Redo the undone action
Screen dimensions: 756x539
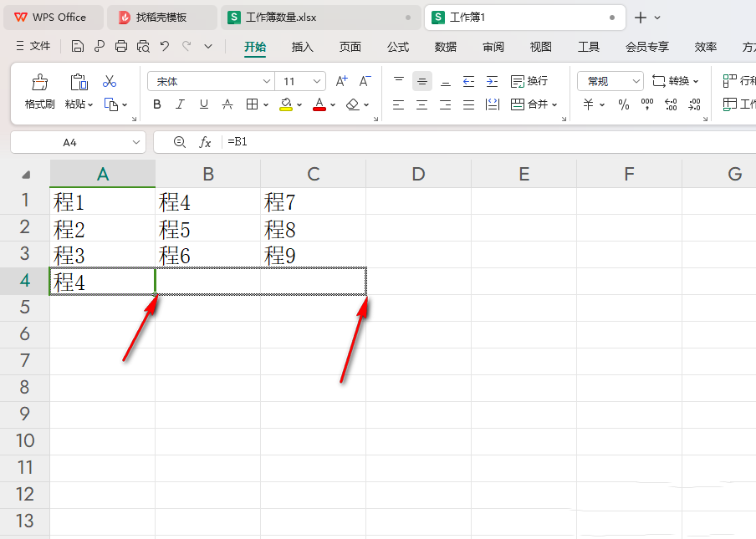[186, 46]
